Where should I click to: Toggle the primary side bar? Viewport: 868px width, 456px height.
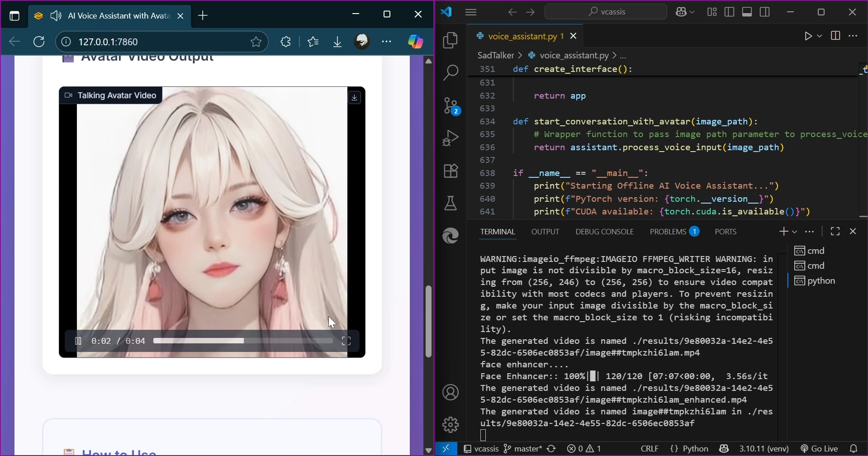point(730,12)
